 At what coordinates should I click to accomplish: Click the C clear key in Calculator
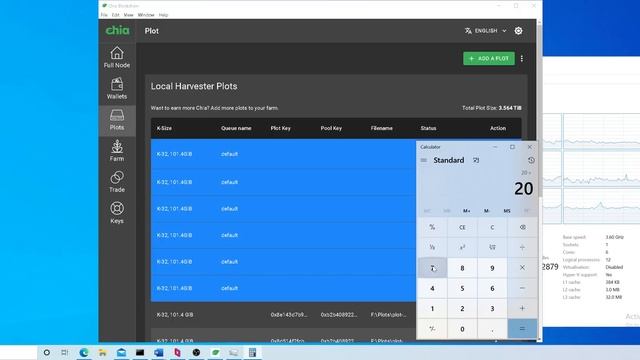coord(492,227)
